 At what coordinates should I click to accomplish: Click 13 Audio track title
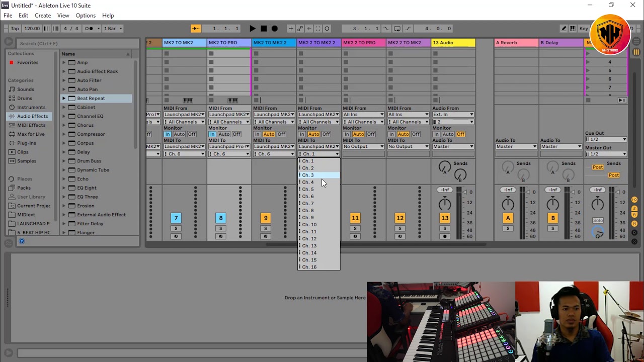coord(453,43)
